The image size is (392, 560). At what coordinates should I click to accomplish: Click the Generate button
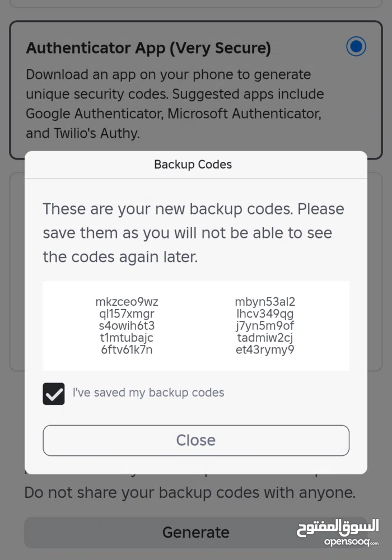point(195,532)
